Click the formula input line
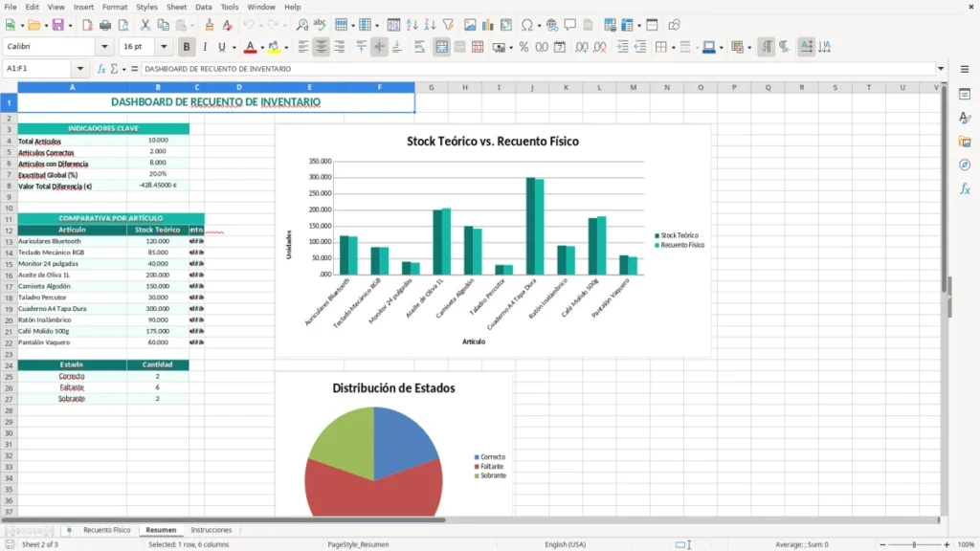 (539, 69)
